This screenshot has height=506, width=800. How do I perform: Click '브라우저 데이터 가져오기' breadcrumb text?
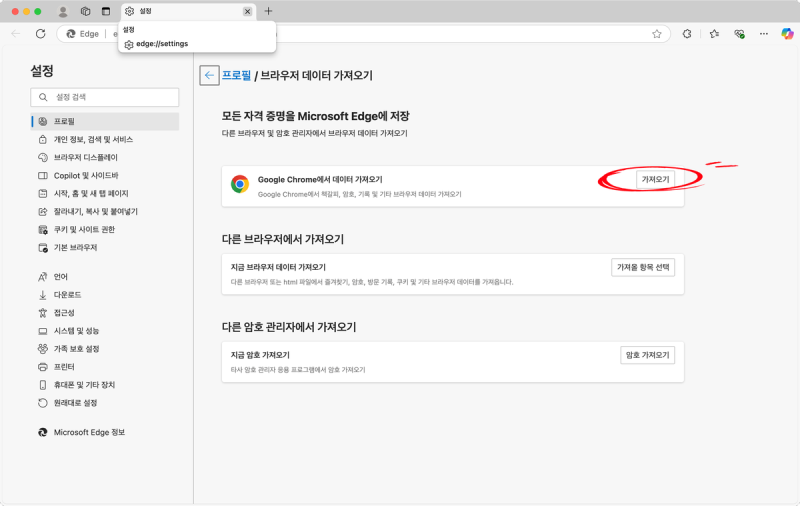tap(316, 75)
